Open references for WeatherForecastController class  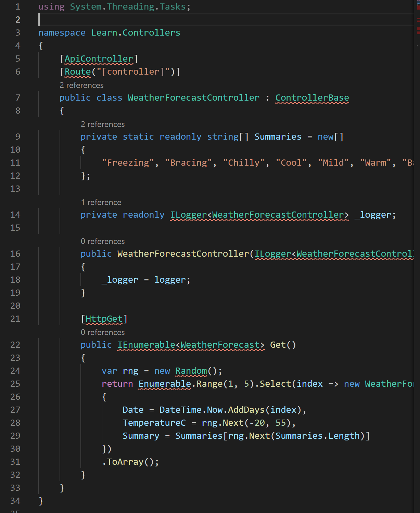[x=81, y=85]
